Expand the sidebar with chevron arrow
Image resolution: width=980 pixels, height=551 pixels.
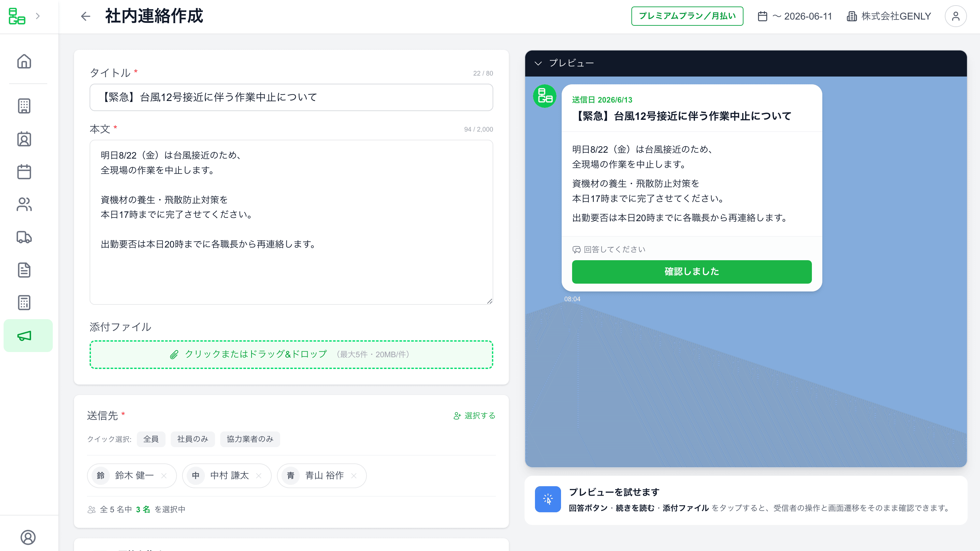[38, 16]
